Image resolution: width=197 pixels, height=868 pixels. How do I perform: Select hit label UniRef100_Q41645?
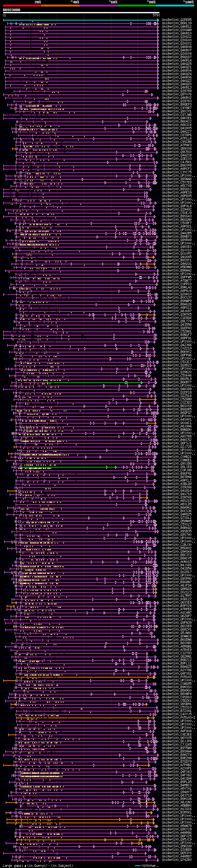pyautogui.click(x=177, y=257)
